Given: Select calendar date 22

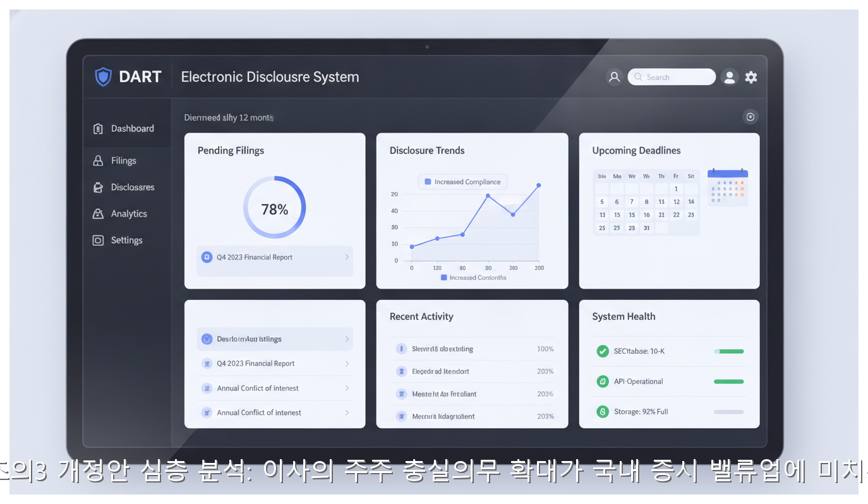Looking at the screenshot, I should click(x=676, y=215).
